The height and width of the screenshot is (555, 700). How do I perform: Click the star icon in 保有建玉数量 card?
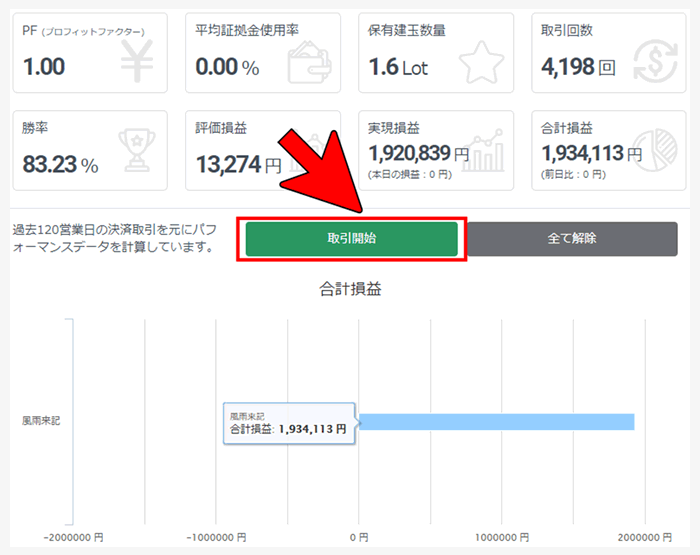(481, 62)
